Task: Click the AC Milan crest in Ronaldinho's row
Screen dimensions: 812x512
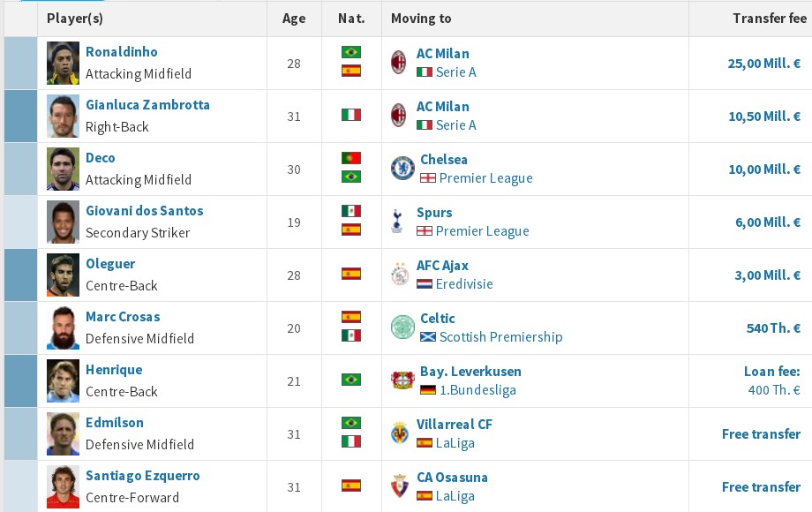Action: [x=399, y=62]
